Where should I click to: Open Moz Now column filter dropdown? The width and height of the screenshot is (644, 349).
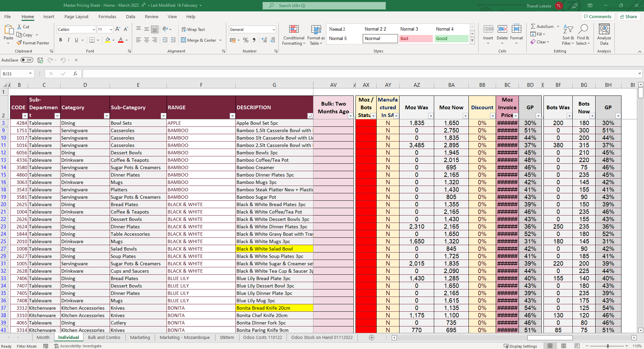(465, 116)
